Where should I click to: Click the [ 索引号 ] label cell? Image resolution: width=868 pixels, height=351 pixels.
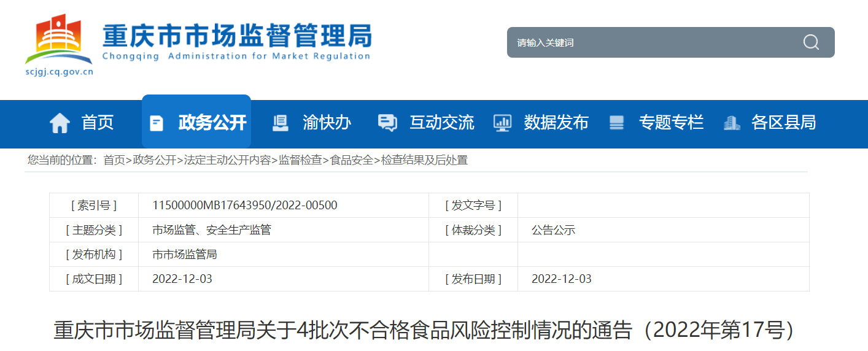pos(94,206)
